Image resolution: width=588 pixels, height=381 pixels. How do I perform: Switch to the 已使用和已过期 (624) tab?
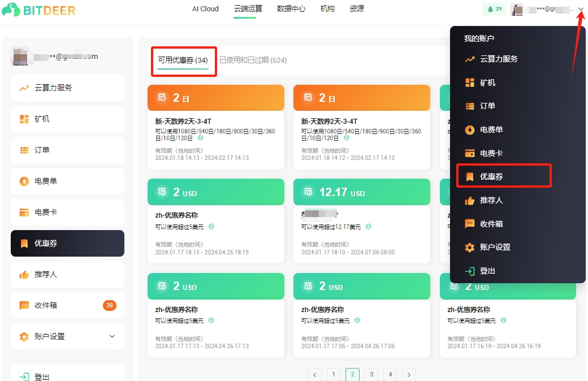pyautogui.click(x=253, y=60)
